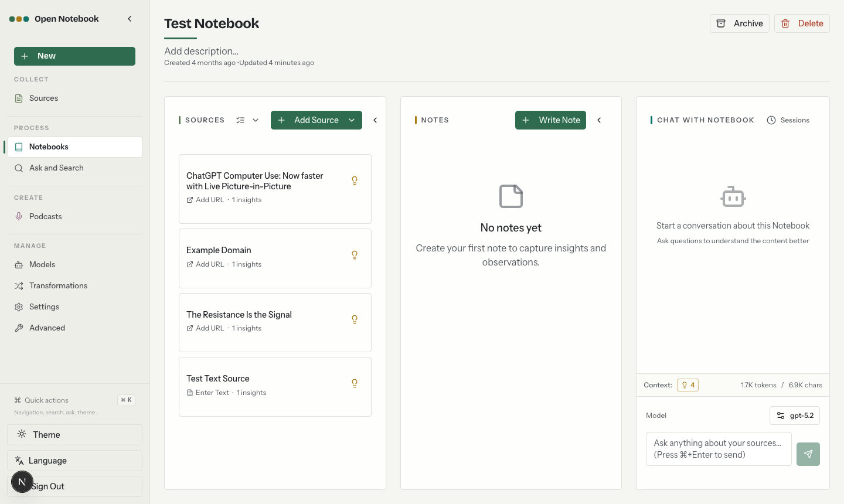This screenshot has width=844, height=504.
Task: Toggle context for Test Text Source
Action: [x=355, y=383]
